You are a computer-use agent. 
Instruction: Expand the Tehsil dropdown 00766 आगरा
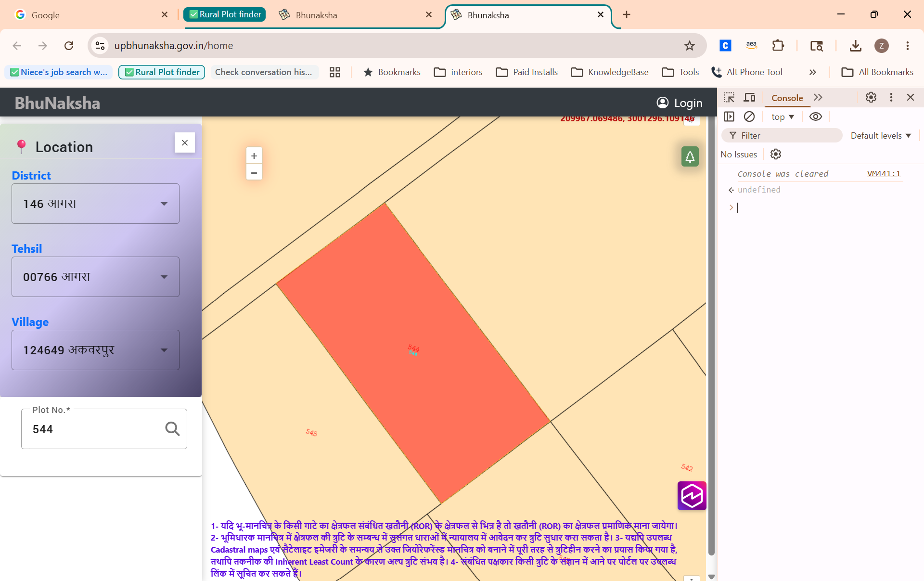[95, 277]
